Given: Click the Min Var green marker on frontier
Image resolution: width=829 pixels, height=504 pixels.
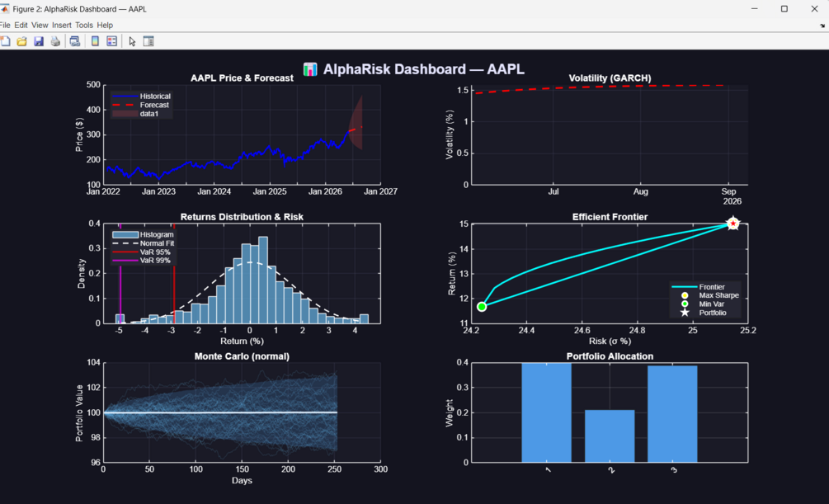Looking at the screenshot, I should tap(482, 307).
